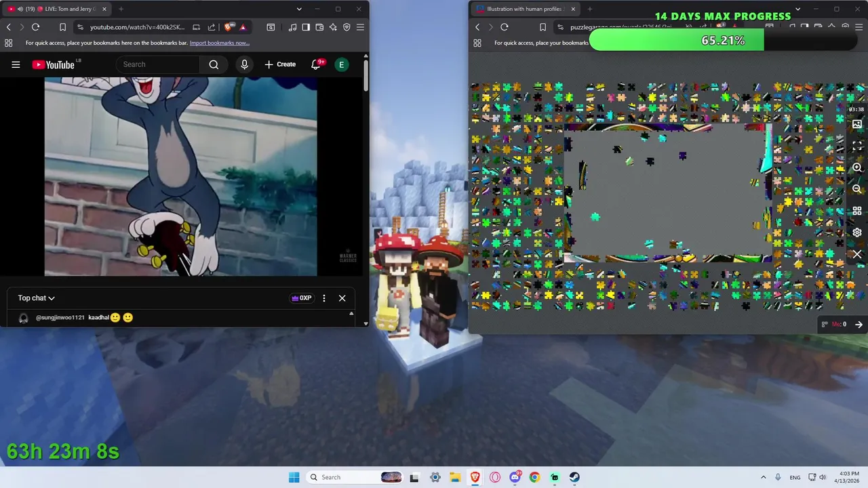Open live chat three-dot options menu

click(324, 298)
